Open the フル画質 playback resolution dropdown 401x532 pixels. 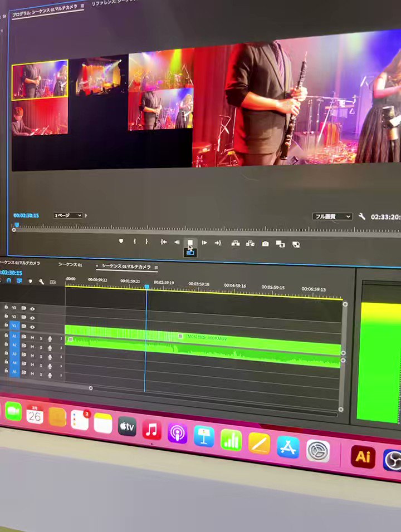332,216
